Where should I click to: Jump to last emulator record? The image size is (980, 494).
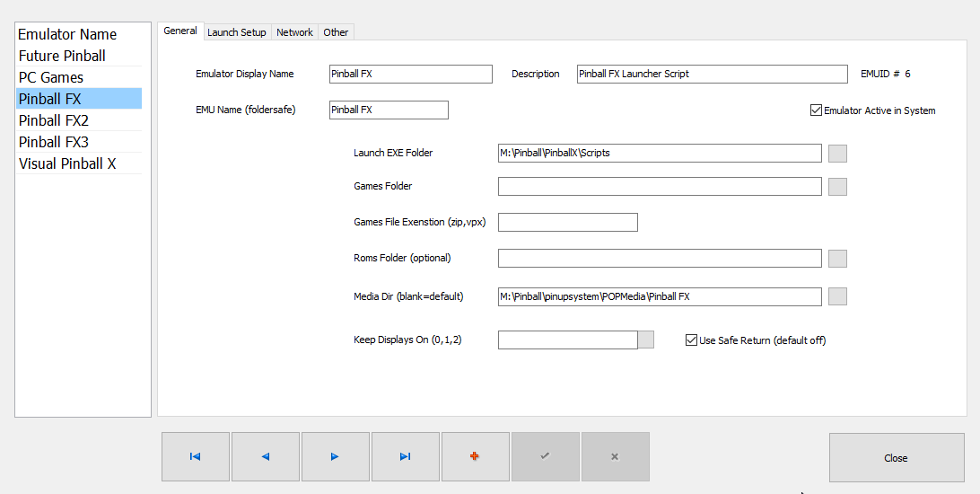click(x=406, y=456)
